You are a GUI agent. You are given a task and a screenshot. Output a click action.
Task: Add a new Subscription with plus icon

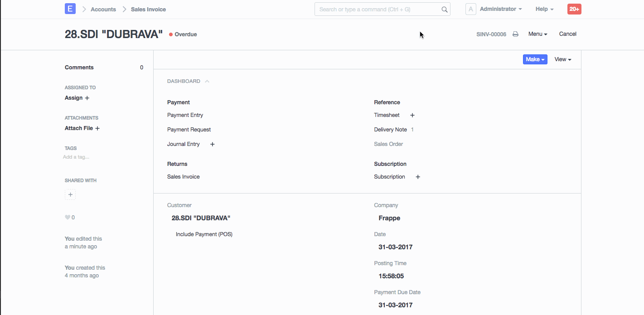[418, 177]
